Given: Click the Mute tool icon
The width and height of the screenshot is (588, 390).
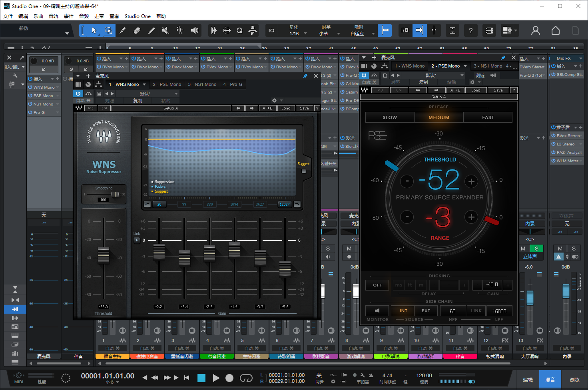Looking at the screenshot, I should point(165,30).
